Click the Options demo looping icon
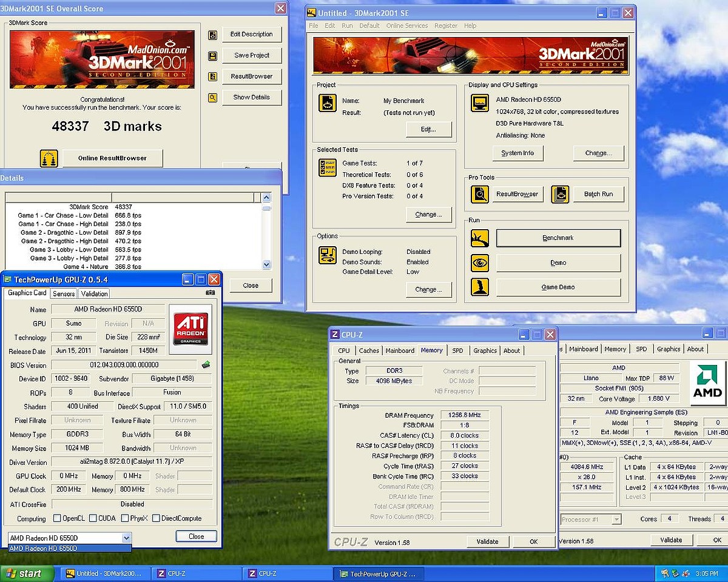 328,255
